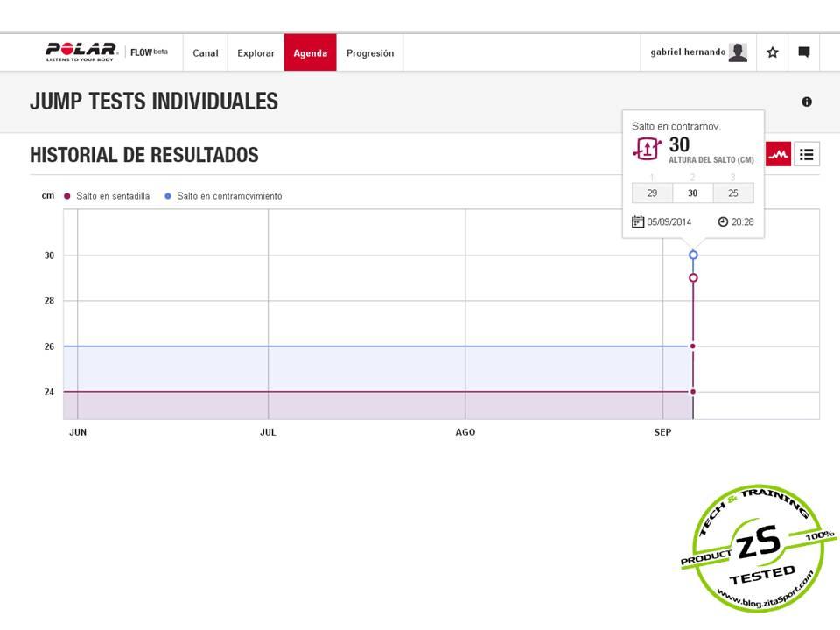Screen dimensions: 840x630
Task: Click the blue data point at 30 cm
Action: (x=693, y=255)
